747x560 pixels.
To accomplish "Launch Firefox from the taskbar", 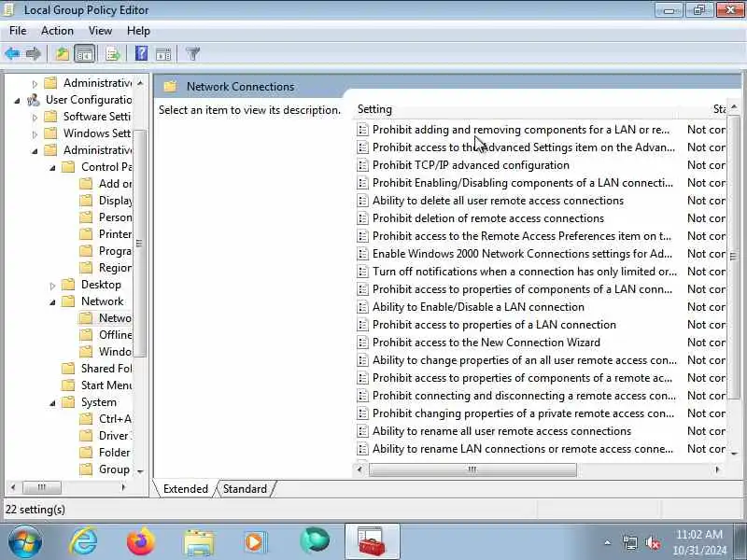I will point(141,541).
